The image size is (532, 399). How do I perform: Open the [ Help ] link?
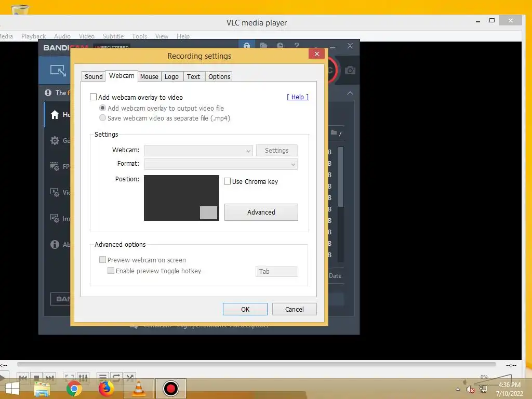[x=298, y=97]
